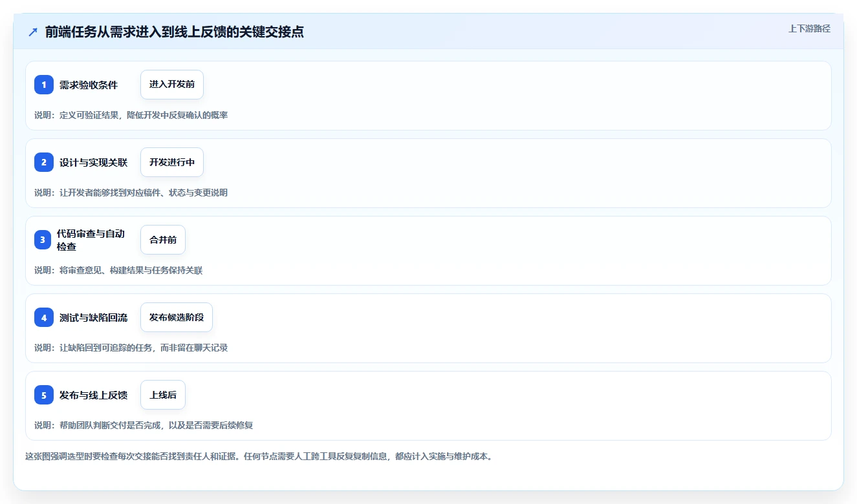Select step number 2 badge
This screenshot has height=504, width=857.
coord(44,162)
